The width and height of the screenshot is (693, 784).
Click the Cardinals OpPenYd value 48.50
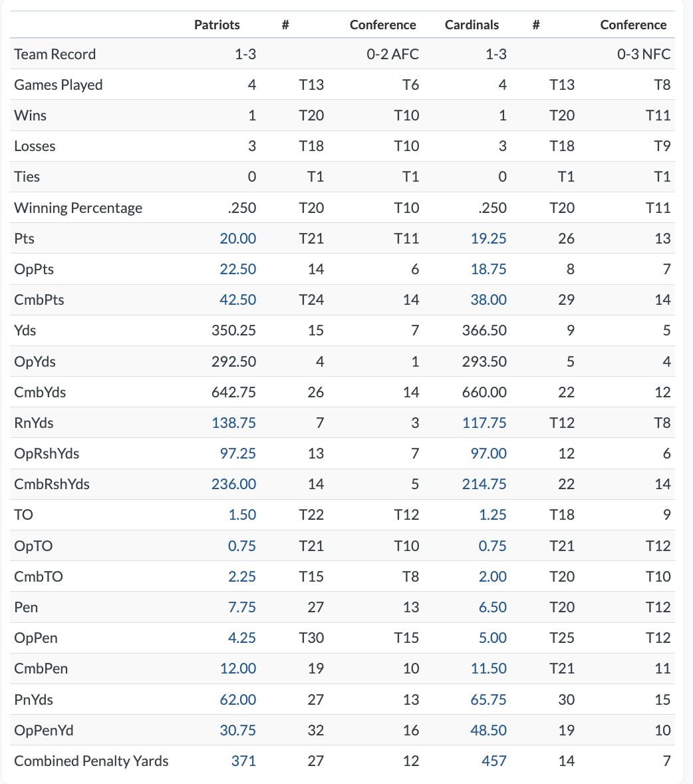[488, 730]
